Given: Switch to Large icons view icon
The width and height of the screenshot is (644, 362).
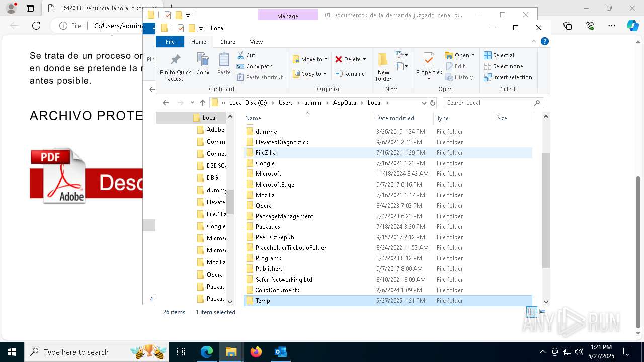Looking at the screenshot, I should 542,312.
